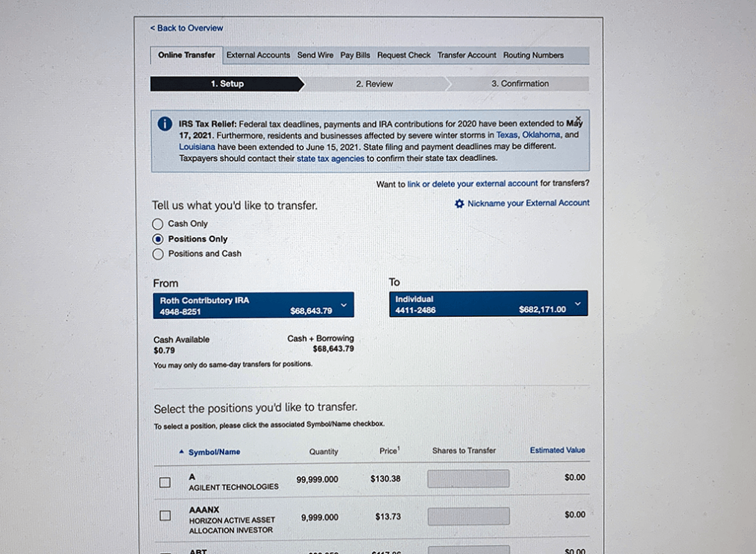Click the Symbol/Name sort arrow
Image resolution: width=756 pixels, height=554 pixels.
point(181,452)
